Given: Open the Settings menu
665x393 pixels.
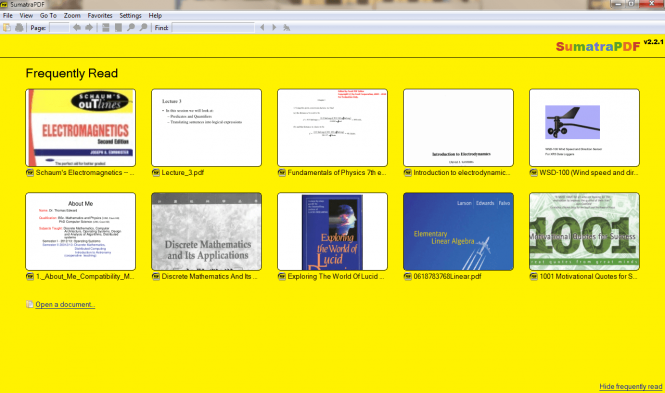Looking at the screenshot, I should coord(130,15).
